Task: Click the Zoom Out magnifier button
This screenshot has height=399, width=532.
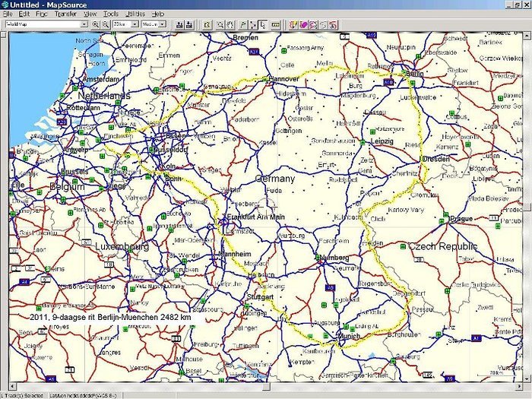Action: [x=105, y=24]
